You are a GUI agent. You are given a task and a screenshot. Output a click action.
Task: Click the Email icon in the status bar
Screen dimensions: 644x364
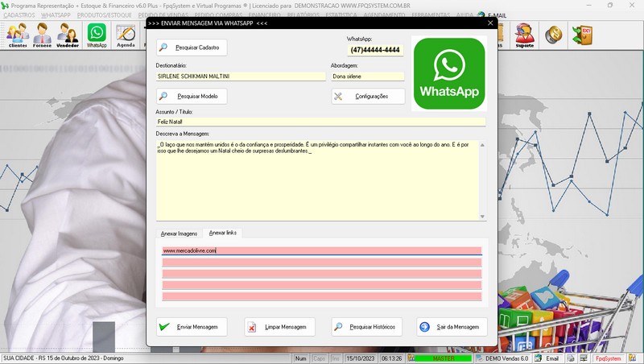coord(538,358)
